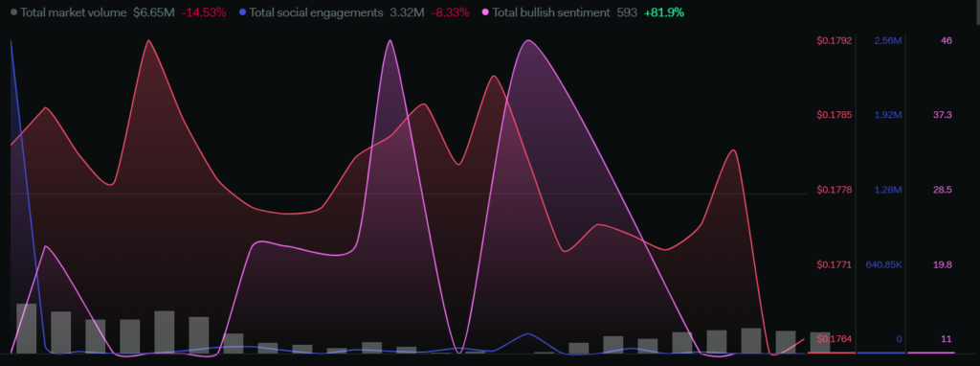Click the 37.3 sentiment axis label
The image size is (980, 366).
pyautogui.click(x=943, y=115)
